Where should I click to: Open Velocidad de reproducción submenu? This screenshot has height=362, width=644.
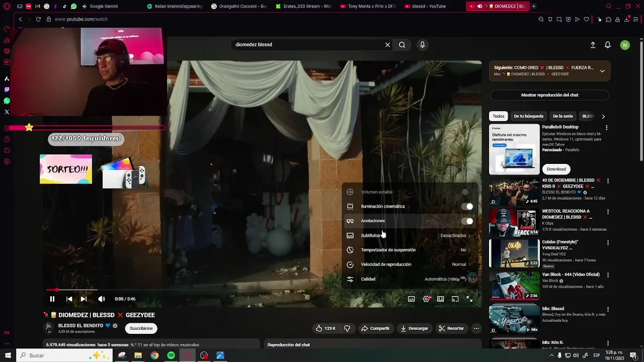click(x=410, y=264)
